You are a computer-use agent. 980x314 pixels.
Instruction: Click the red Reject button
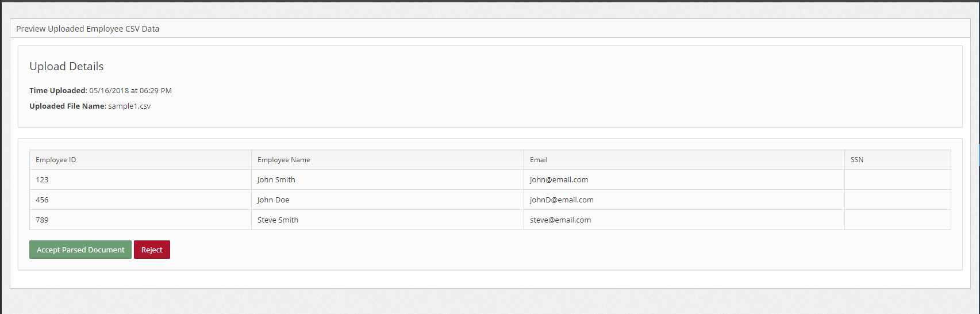tap(152, 250)
